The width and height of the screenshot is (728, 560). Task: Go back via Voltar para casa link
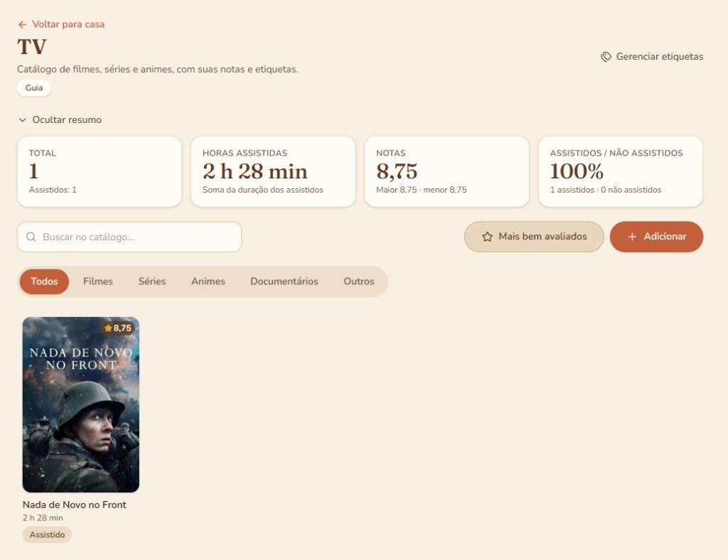tap(61, 25)
